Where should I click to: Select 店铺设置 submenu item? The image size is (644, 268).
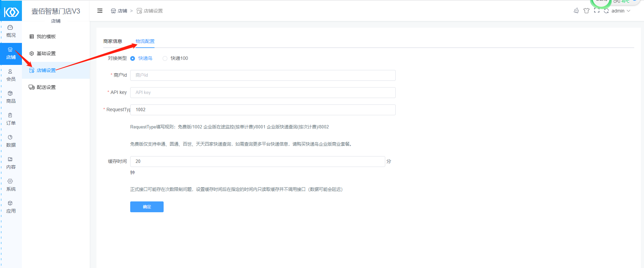(x=56, y=70)
